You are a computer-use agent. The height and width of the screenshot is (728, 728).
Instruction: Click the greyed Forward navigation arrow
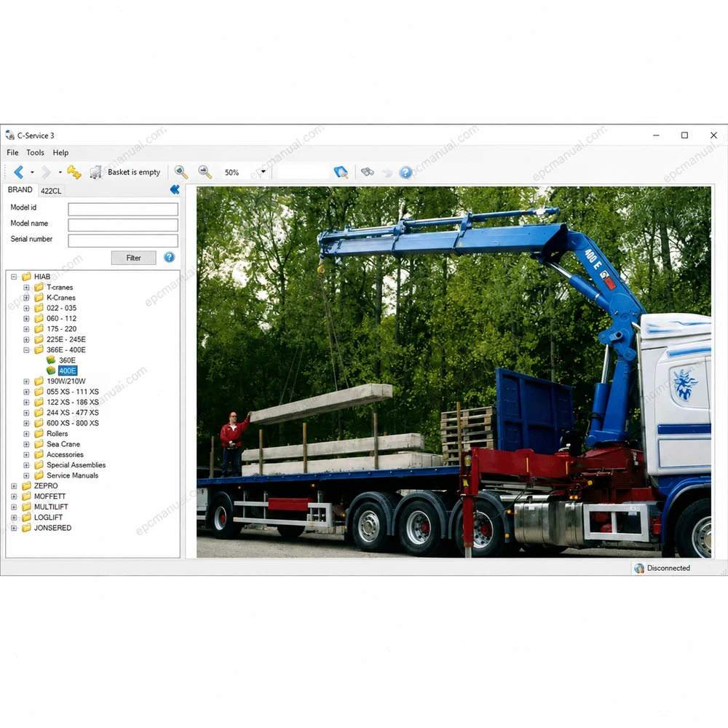46,173
